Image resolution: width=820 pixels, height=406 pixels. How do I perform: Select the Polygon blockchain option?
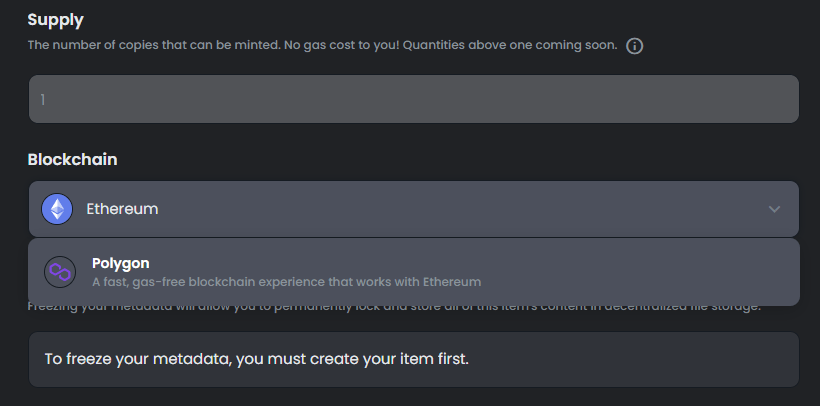[414, 272]
